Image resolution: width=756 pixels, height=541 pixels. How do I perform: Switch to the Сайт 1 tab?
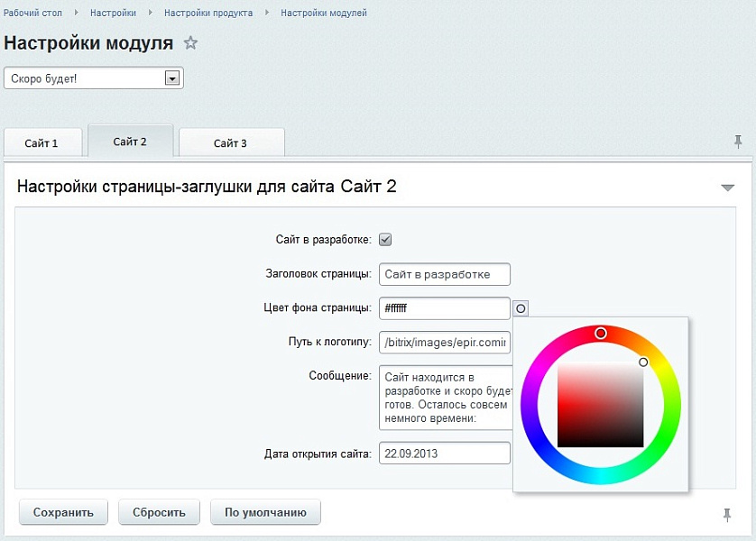(x=41, y=142)
